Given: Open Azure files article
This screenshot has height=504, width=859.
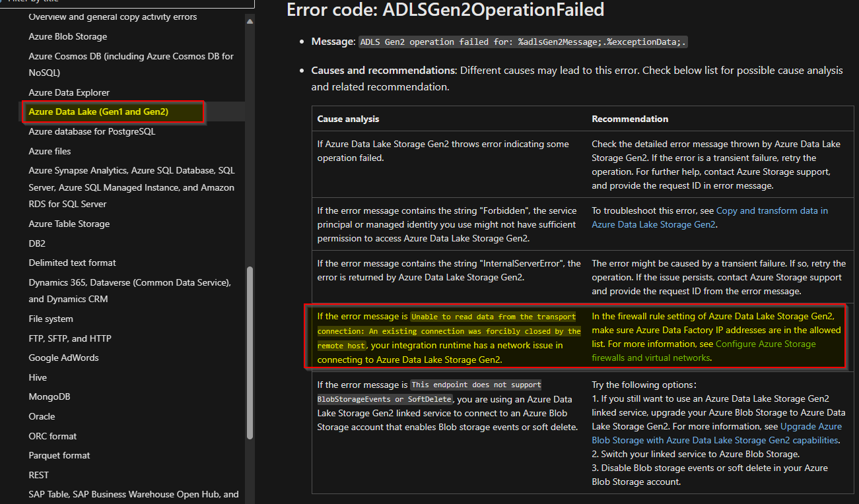Looking at the screenshot, I should [50, 151].
